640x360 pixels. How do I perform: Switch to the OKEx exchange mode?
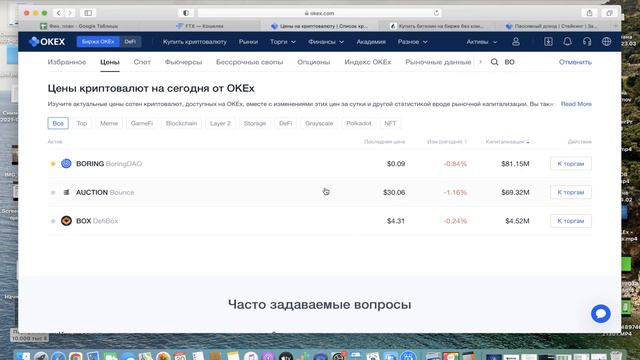pos(98,42)
